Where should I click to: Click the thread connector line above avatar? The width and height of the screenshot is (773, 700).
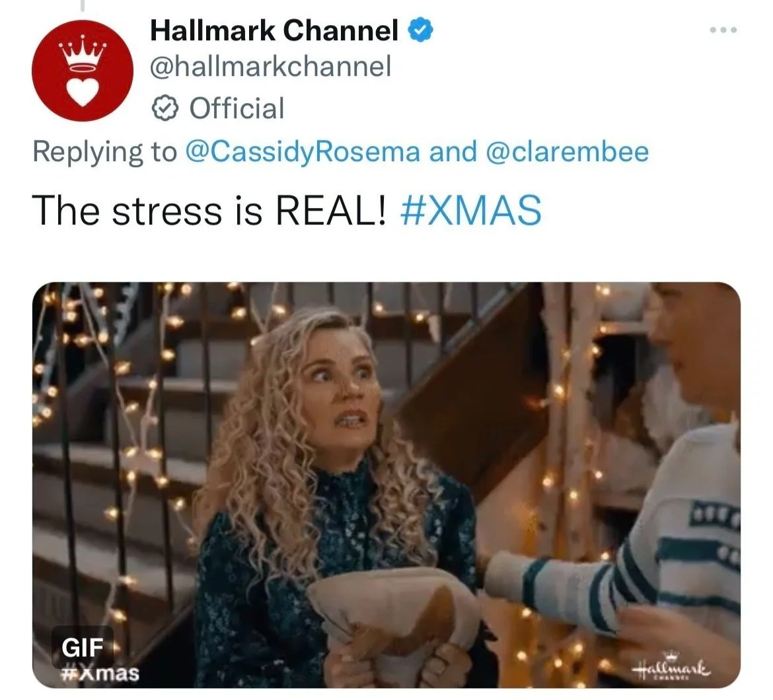pos(83,5)
